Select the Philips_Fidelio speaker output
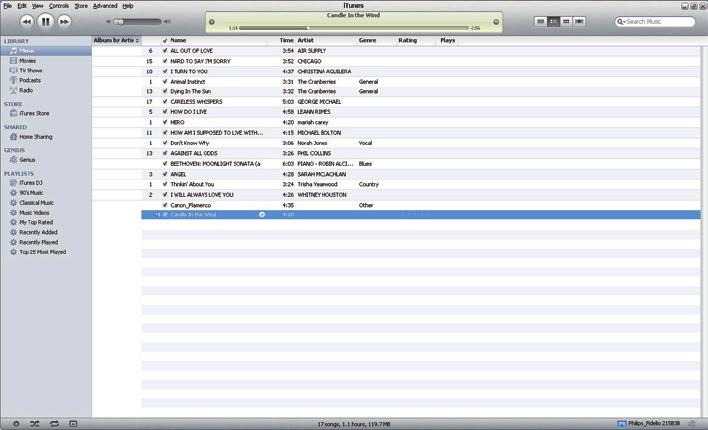Image resolution: width=708 pixels, height=430 pixels. [648, 424]
